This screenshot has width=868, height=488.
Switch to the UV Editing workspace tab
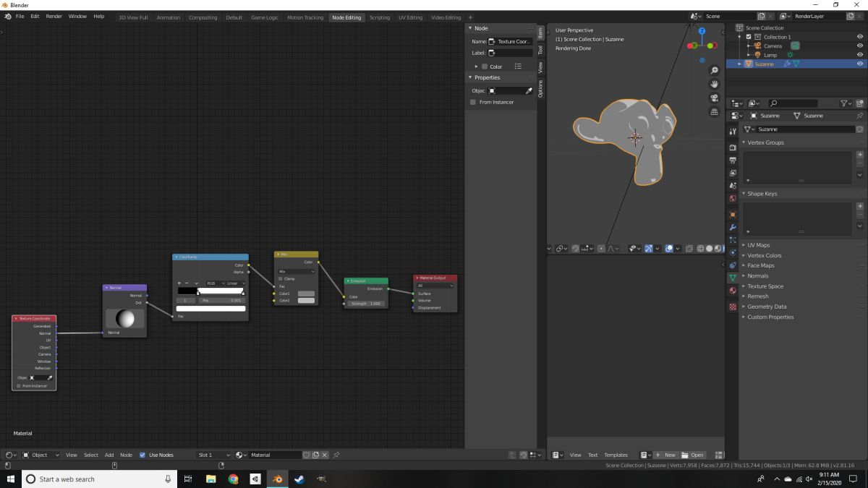point(410,17)
